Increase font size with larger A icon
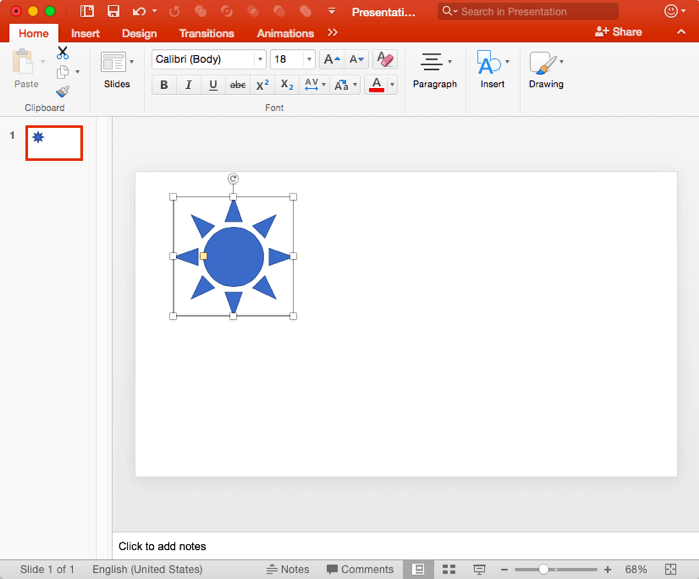 (x=331, y=60)
